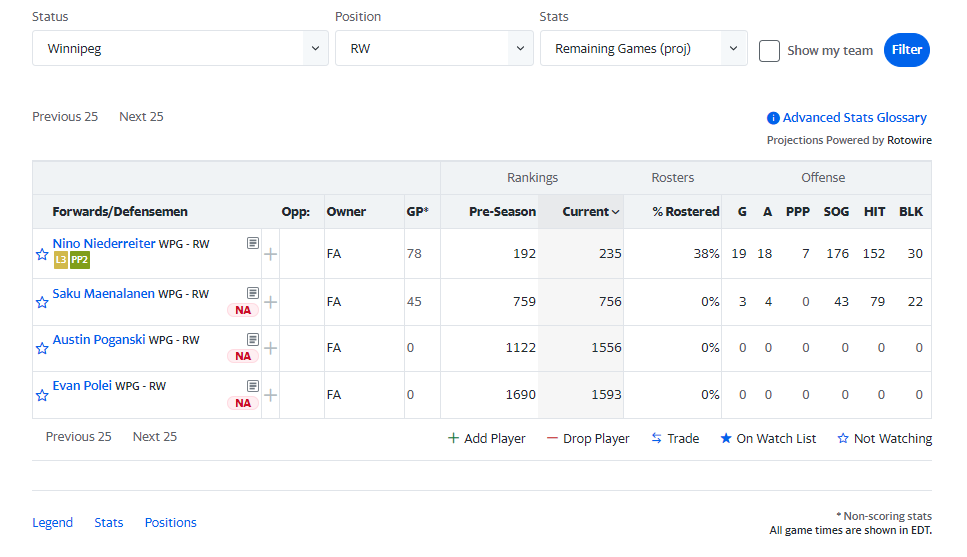Click the On Watch List filled star
The image size is (967, 557).
click(x=726, y=438)
